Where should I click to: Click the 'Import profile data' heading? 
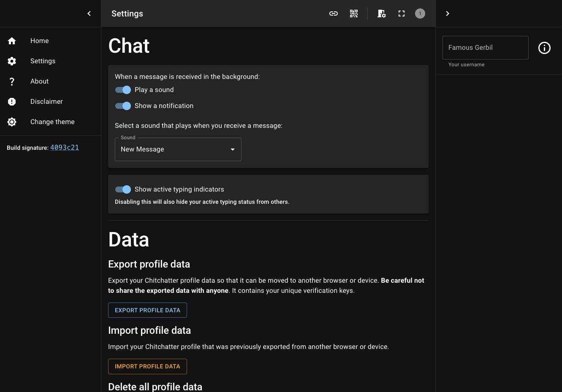click(149, 330)
